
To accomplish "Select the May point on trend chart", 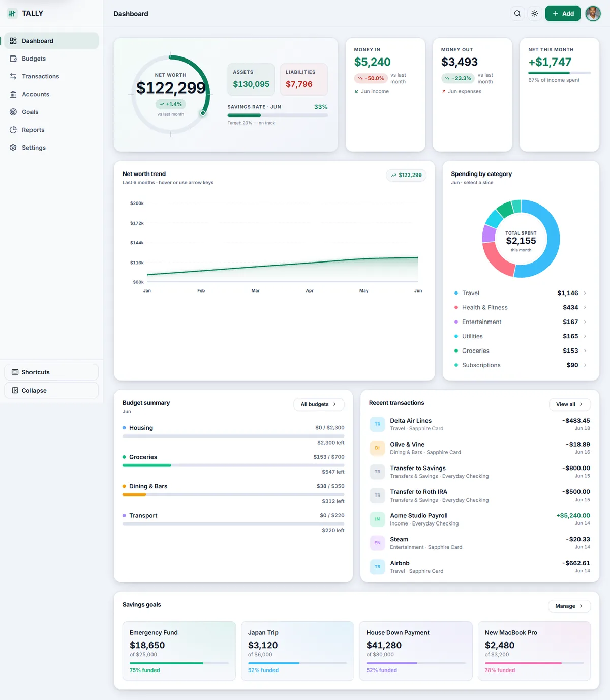I will click(x=364, y=258).
